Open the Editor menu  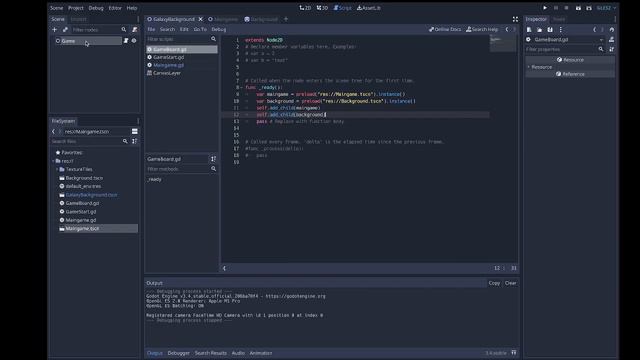(x=115, y=8)
